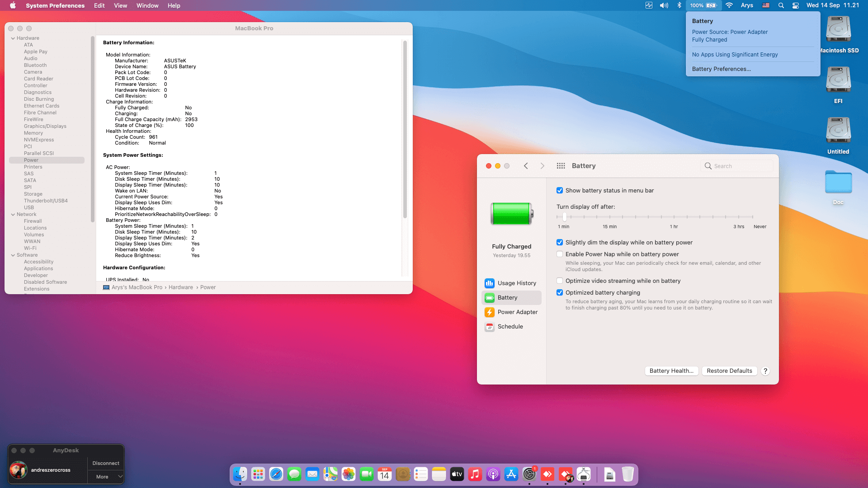868x488 pixels.
Task: Expand the AnyDesk More dropdown
Action: 106,477
